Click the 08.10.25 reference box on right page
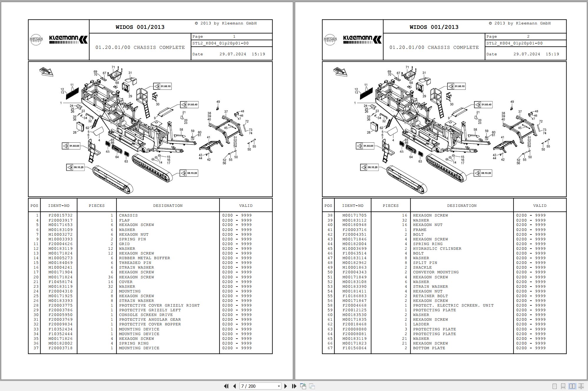The image size is (588, 391). click(369, 167)
